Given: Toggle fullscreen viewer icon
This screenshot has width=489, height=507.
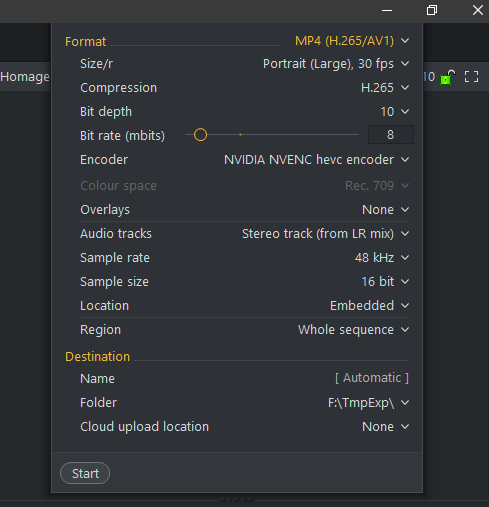Looking at the screenshot, I should click(471, 77).
